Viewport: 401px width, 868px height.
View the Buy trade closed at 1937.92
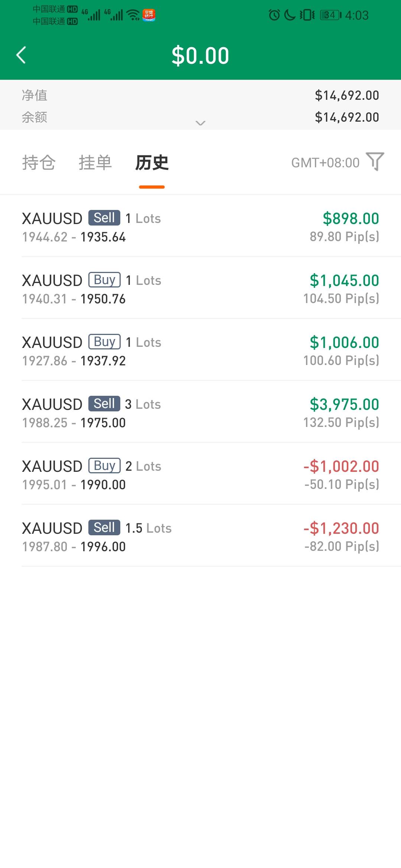pos(200,351)
